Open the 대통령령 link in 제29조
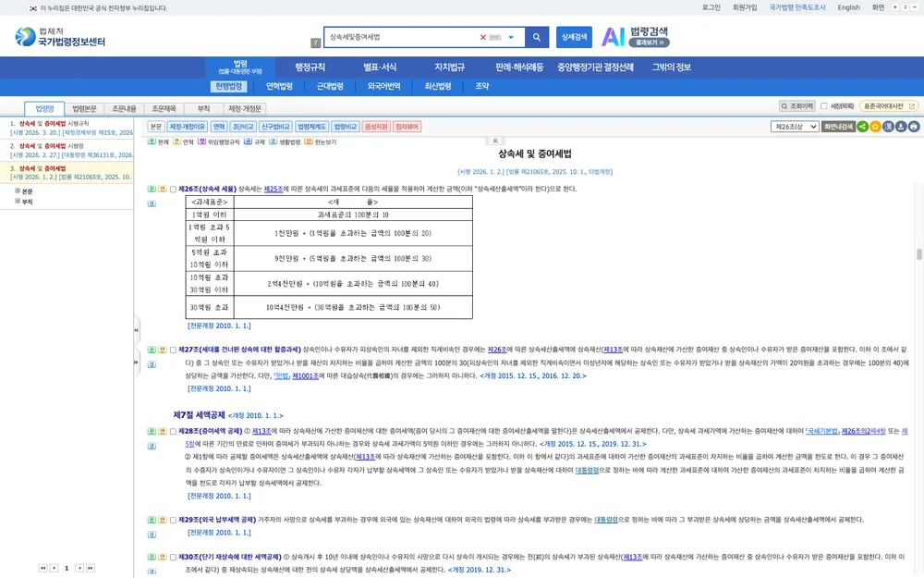 606,520
